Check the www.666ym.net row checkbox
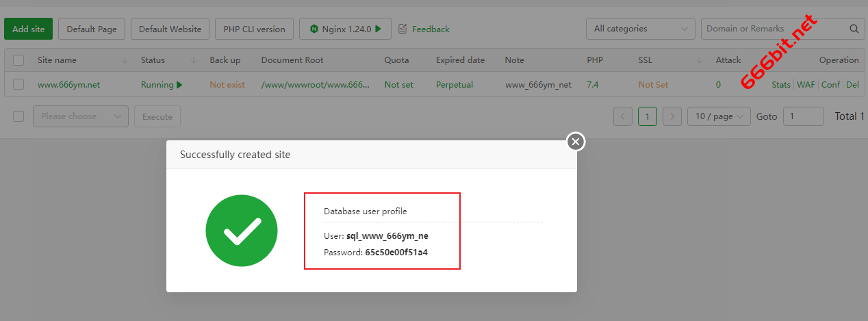The height and width of the screenshot is (321, 868). pos(18,85)
